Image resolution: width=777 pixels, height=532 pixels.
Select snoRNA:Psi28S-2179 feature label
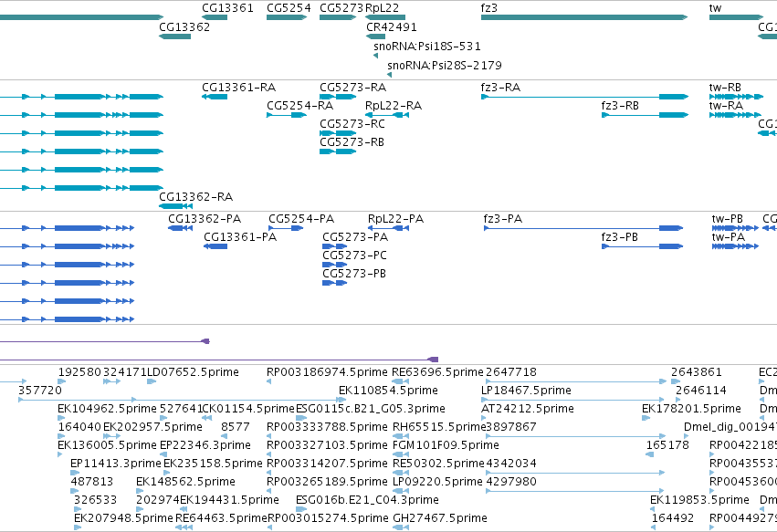pos(445,66)
